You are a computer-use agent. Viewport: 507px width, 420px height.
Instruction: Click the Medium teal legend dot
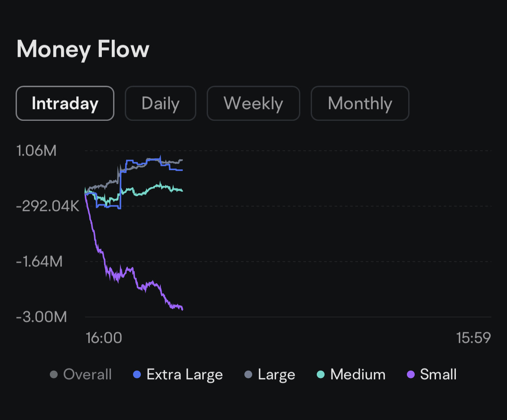[x=320, y=374]
